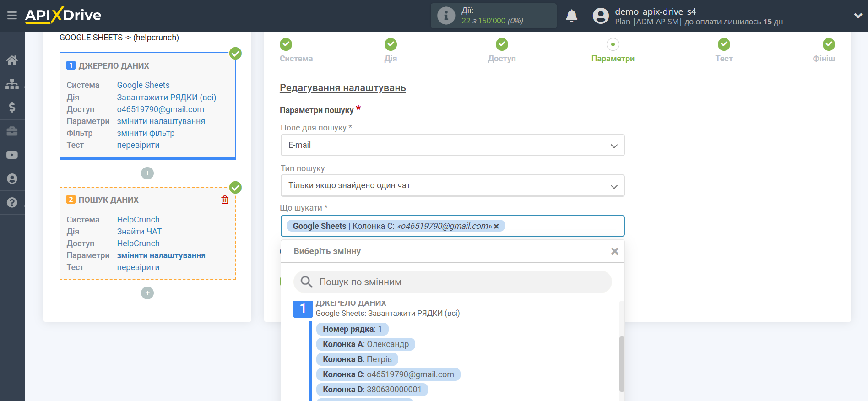Delete the data search block
868x401 pixels.
[x=225, y=200]
